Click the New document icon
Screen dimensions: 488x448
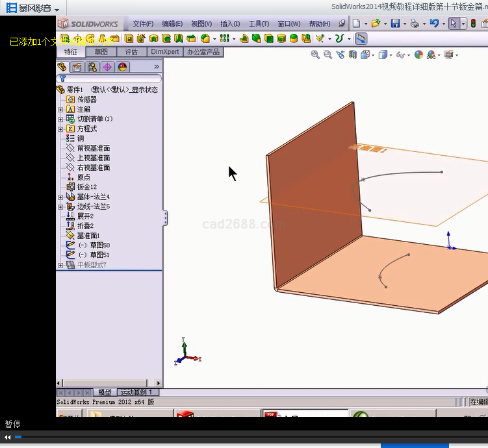point(356,23)
